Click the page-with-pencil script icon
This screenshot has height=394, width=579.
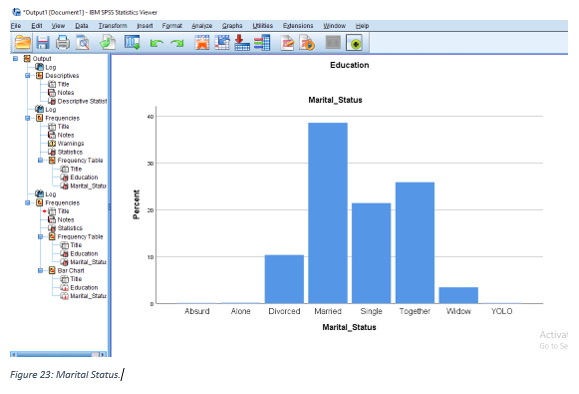(x=287, y=43)
